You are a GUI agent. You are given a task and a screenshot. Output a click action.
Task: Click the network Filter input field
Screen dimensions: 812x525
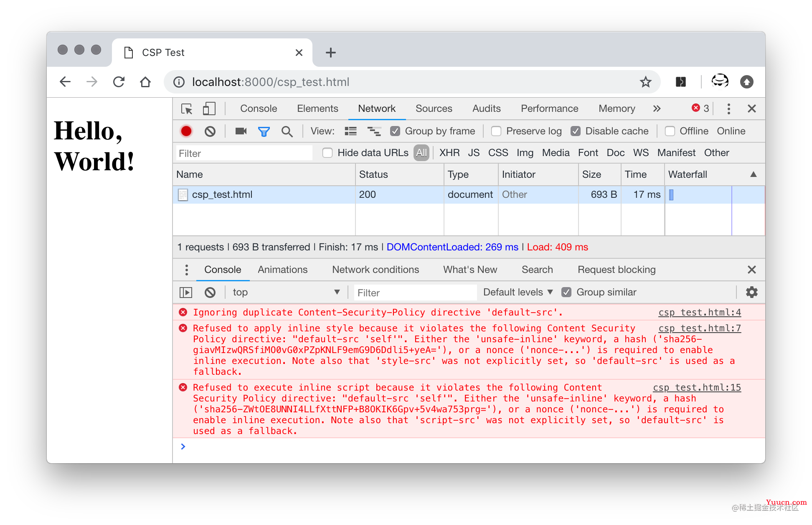click(244, 153)
